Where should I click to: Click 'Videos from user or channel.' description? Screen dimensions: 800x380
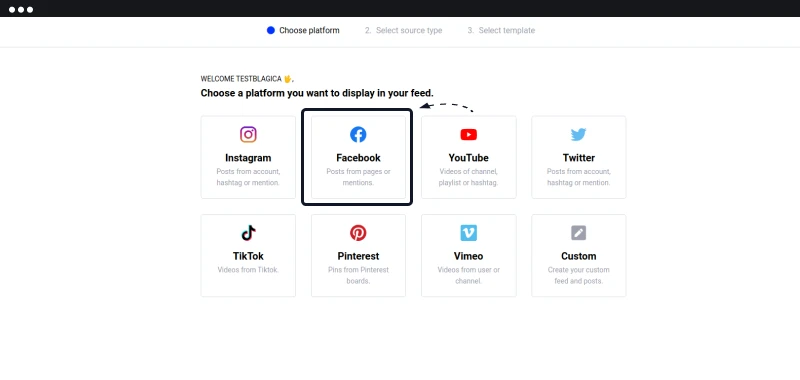tap(468, 275)
